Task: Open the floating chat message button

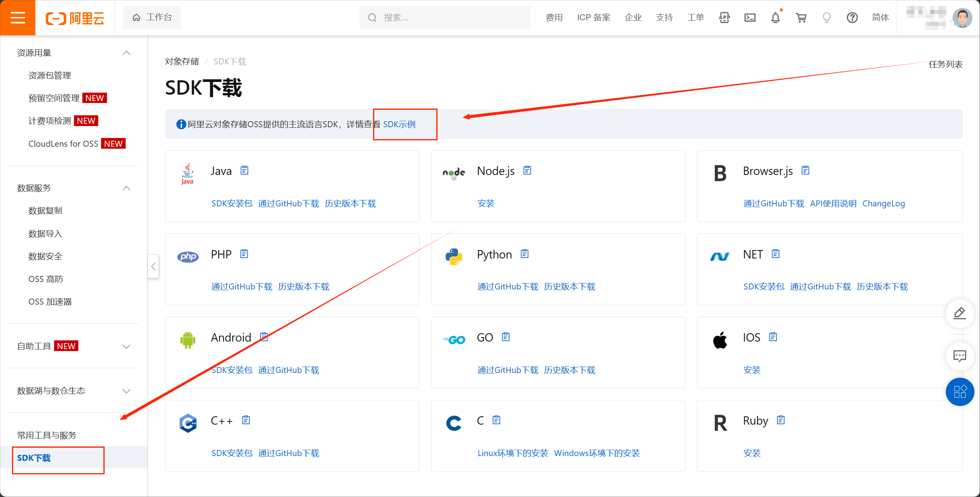Action: pyautogui.click(x=960, y=356)
